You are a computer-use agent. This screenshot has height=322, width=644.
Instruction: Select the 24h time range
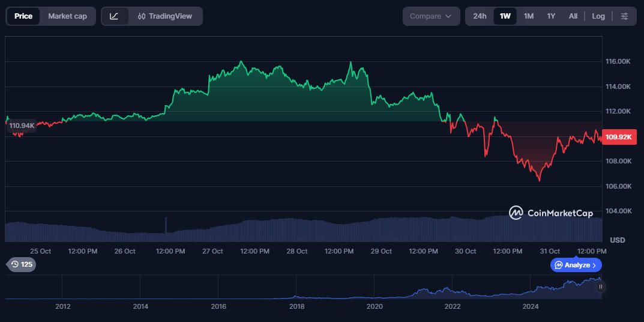(x=480, y=16)
